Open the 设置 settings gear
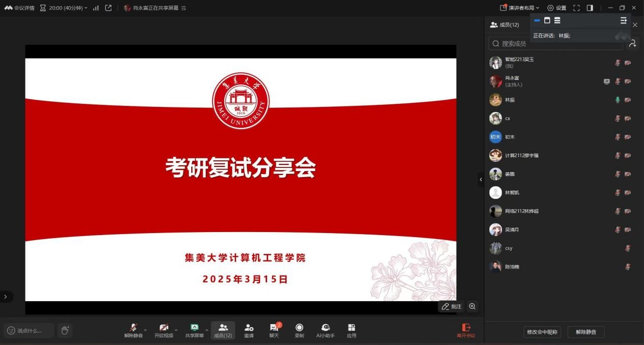This screenshot has height=345, width=644. (x=557, y=8)
